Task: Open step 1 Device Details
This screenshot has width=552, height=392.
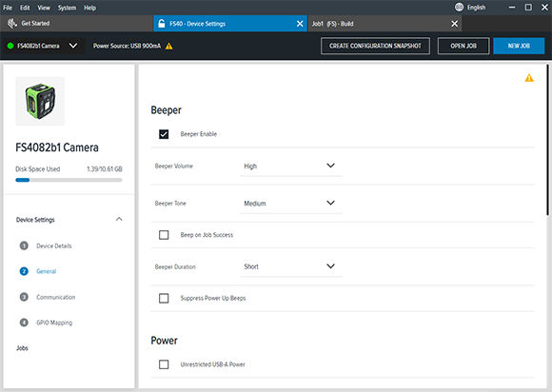Action: click(x=54, y=246)
